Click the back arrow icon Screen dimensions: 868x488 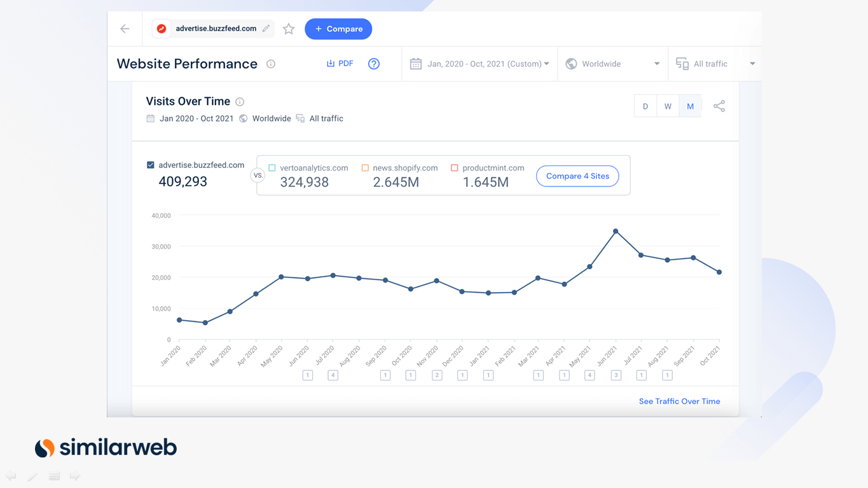tap(125, 29)
